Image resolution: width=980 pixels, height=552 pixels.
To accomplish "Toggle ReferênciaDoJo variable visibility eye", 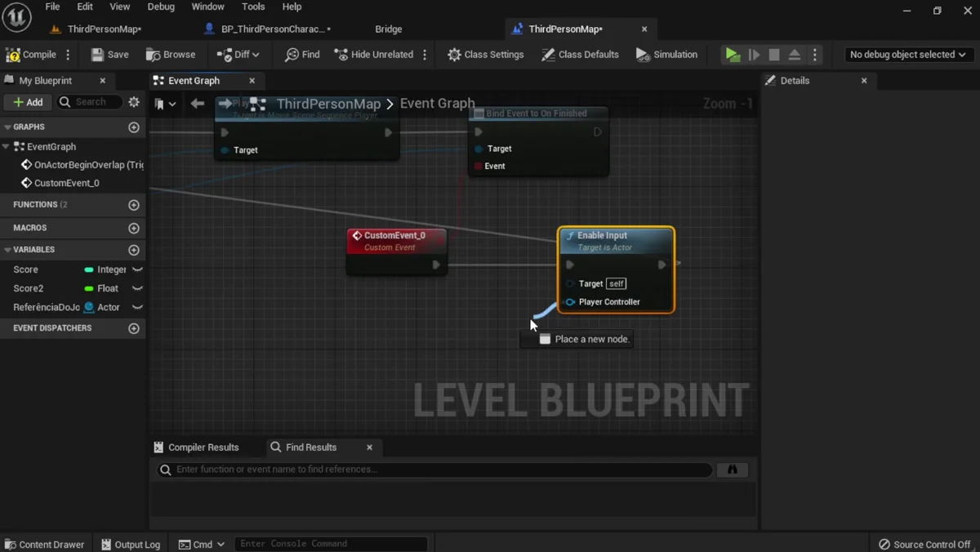I will click(x=137, y=307).
